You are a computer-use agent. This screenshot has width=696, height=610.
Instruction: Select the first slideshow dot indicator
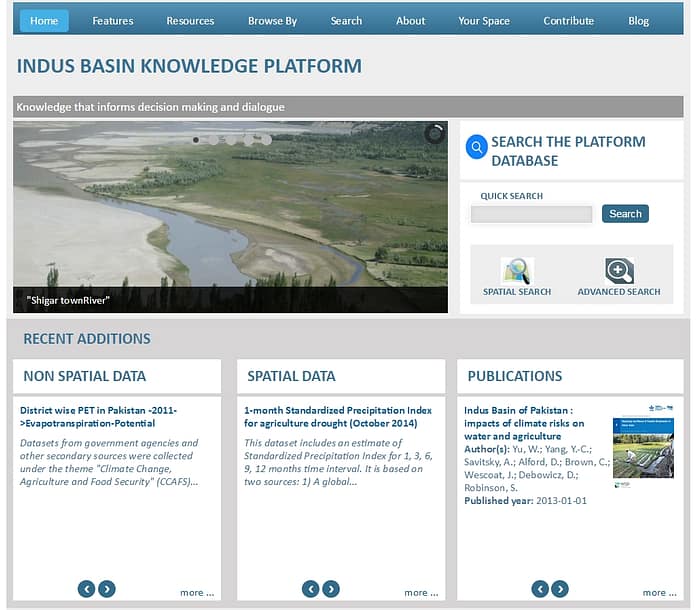pyautogui.click(x=196, y=140)
